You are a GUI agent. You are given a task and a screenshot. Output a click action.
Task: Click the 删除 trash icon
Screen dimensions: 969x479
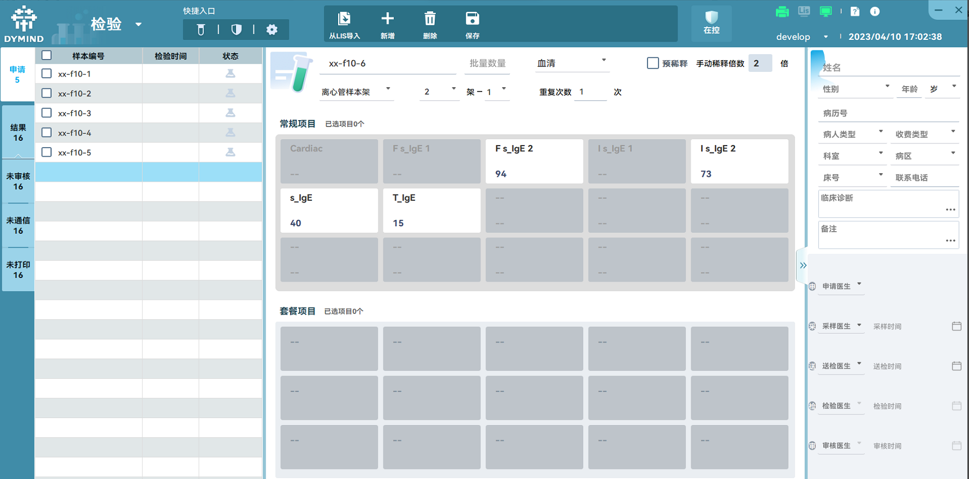coord(430,19)
